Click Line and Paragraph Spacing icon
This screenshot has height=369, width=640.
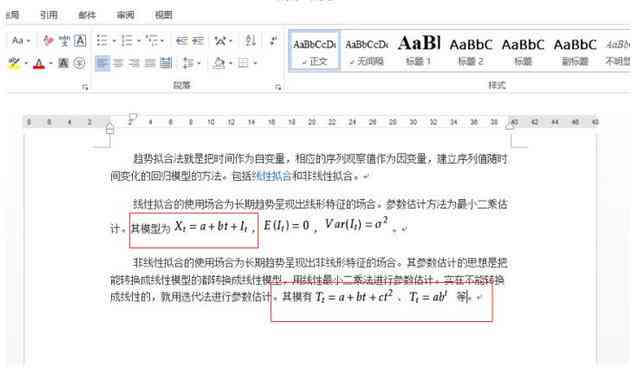(188, 63)
